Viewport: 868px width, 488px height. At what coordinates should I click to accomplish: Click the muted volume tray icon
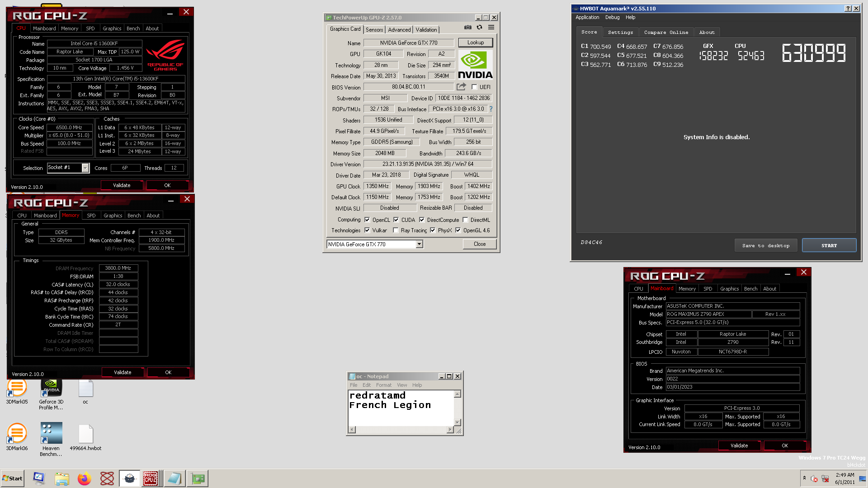(814, 479)
